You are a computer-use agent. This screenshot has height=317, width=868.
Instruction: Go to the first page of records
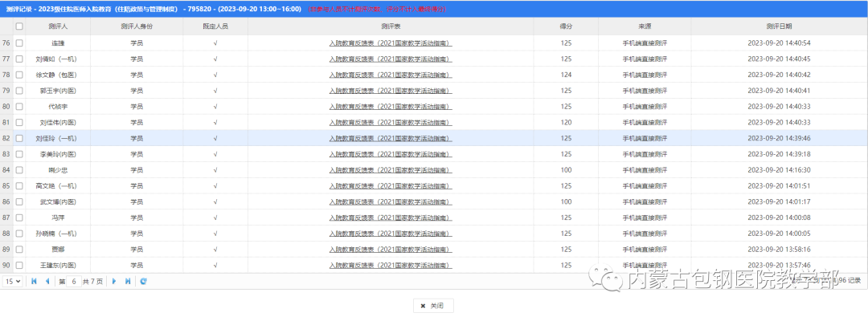[34, 281]
